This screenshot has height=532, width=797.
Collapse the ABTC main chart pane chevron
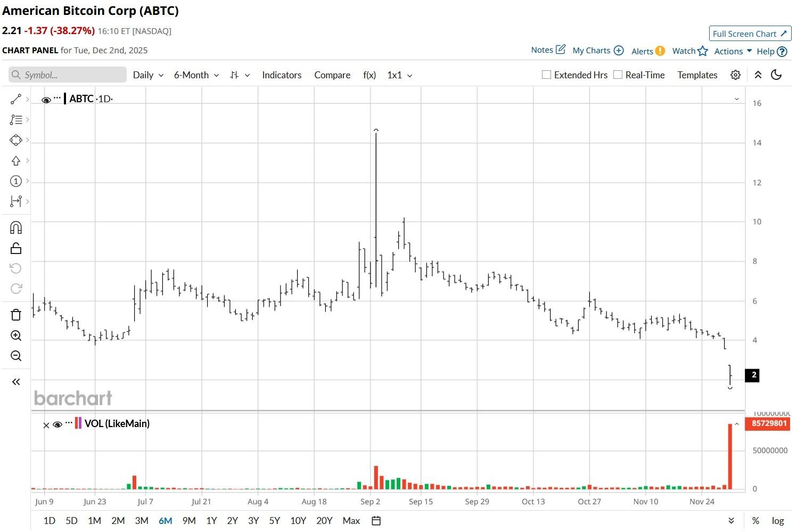[737, 99]
